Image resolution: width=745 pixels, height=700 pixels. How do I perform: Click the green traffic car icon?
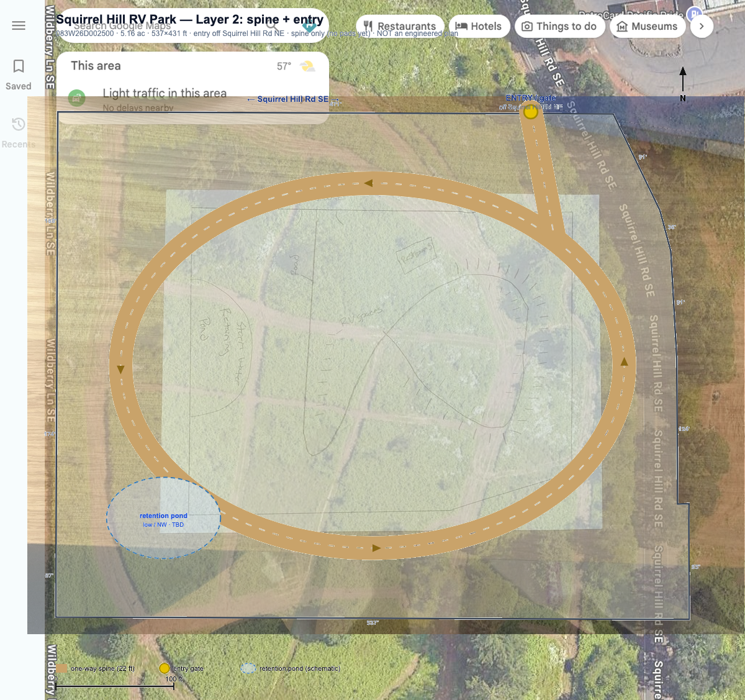tap(76, 98)
